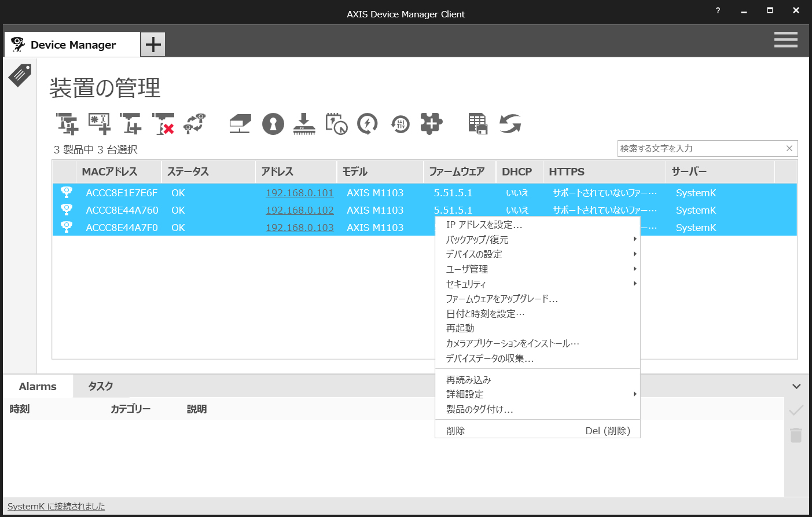Click the カテゴリー column header in Alarms
Viewport: 812px width, 517px height.
131,409
